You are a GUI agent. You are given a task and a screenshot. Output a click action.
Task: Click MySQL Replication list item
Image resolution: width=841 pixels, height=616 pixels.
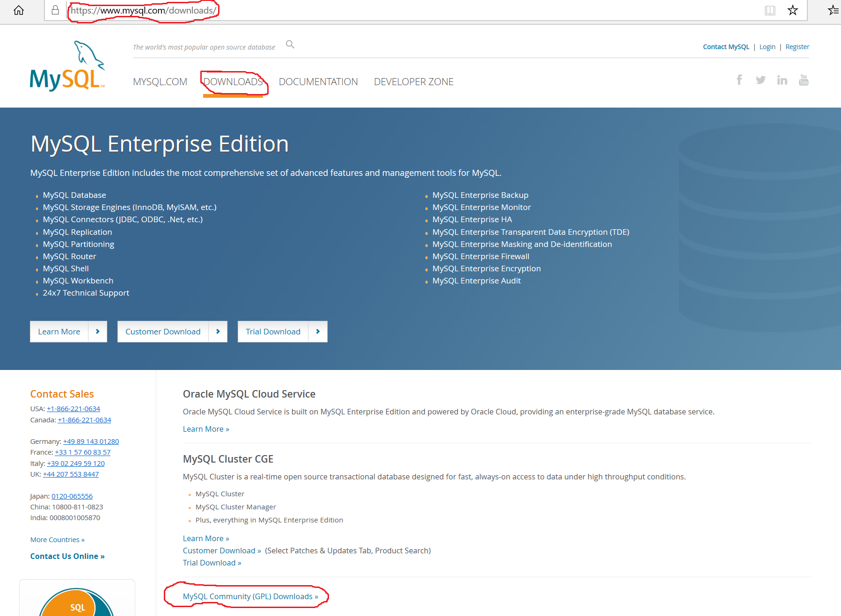77,232
